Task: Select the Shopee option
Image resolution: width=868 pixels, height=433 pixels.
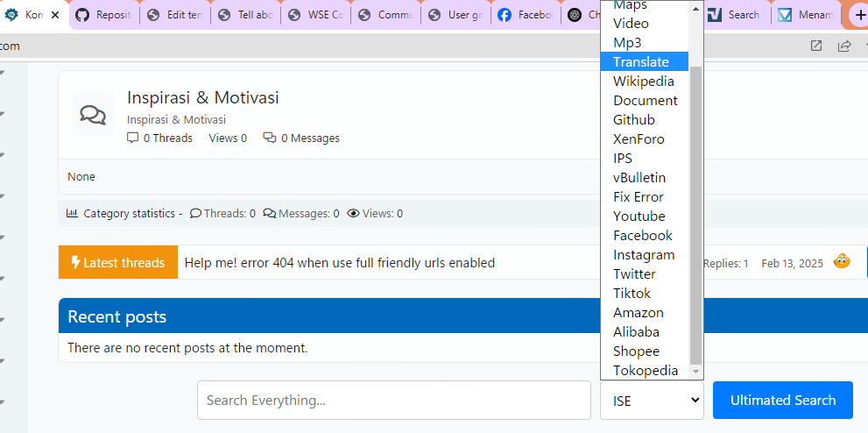Action: (x=645, y=351)
